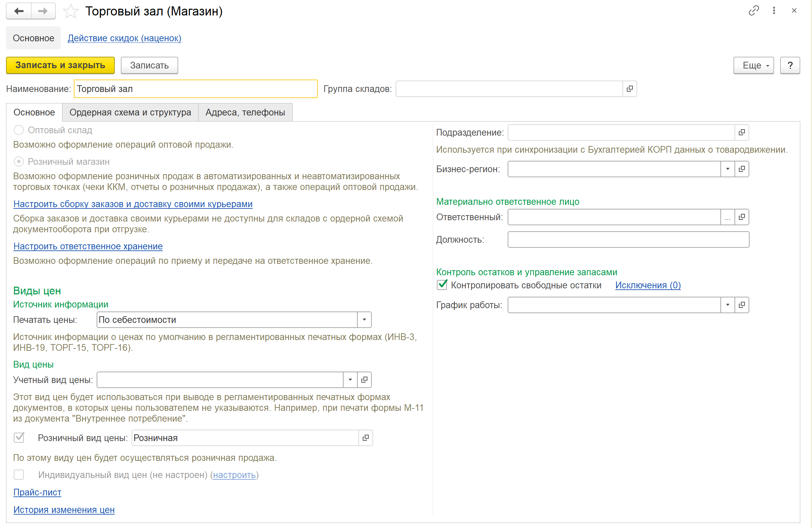
Task: Open Розничный вид цены item icon
Action: tap(365, 438)
